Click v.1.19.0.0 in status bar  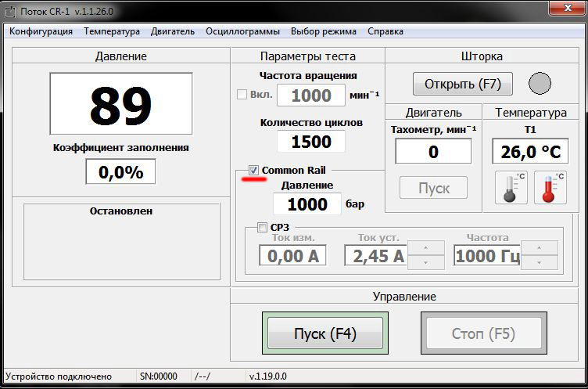click(267, 376)
